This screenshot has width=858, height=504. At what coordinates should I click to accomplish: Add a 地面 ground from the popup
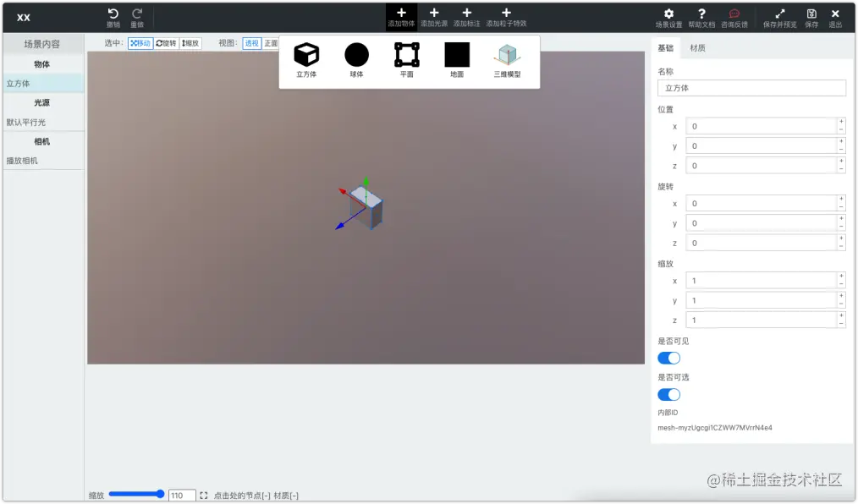tap(457, 60)
